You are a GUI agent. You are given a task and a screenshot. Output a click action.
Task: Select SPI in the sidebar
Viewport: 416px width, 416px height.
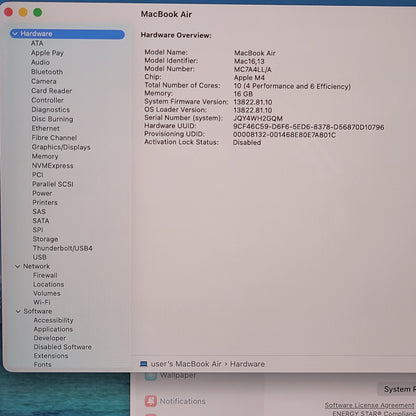point(38,230)
